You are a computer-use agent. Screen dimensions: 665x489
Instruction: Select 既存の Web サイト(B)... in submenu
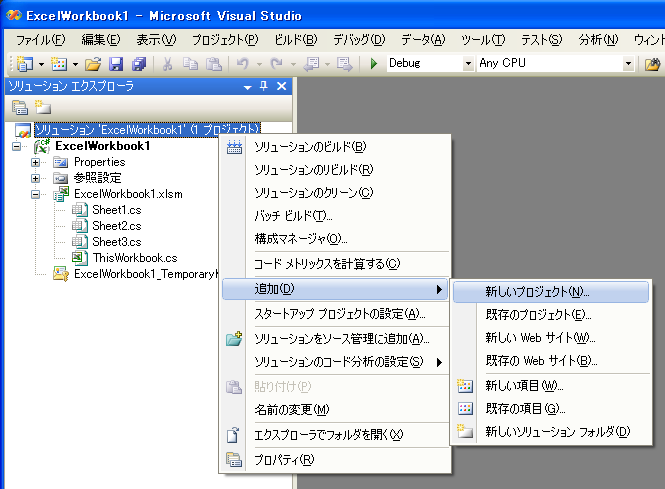pyautogui.click(x=551, y=360)
